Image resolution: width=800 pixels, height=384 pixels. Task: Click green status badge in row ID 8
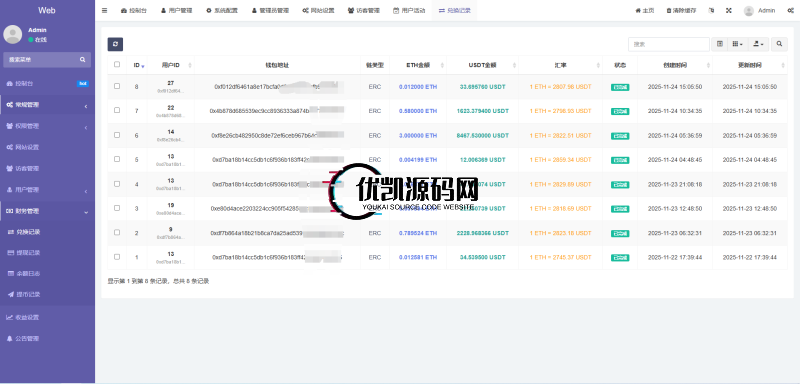pyautogui.click(x=620, y=87)
